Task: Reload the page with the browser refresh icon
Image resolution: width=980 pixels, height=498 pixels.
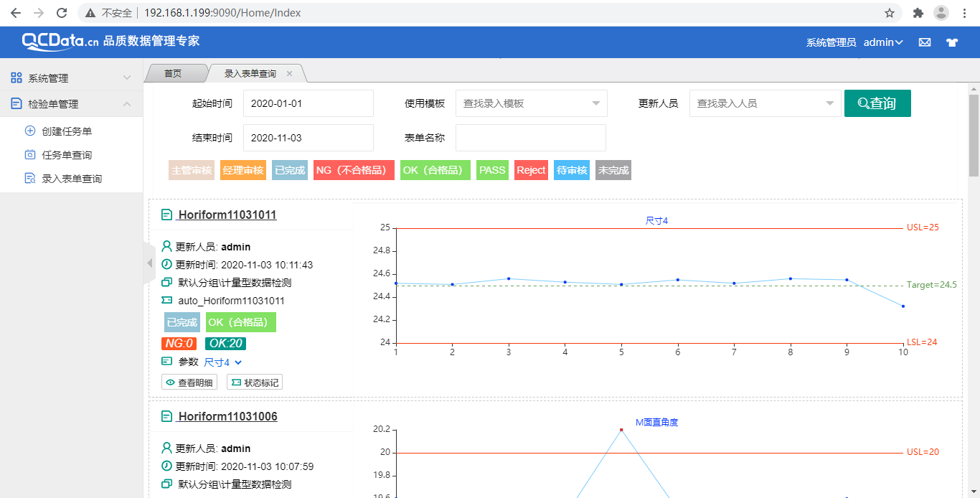Action: point(63,12)
